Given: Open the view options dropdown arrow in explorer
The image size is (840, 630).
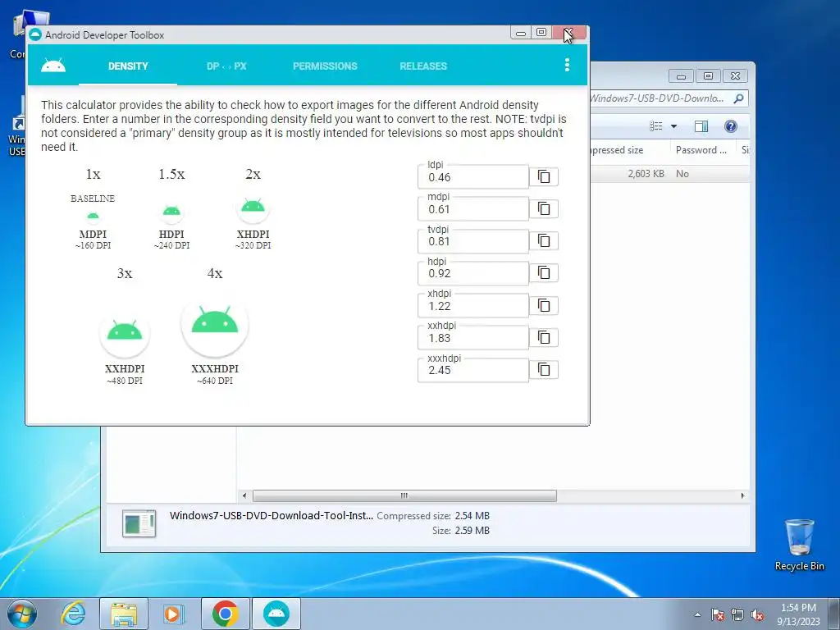Looking at the screenshot, I should [x=674, y=126].
